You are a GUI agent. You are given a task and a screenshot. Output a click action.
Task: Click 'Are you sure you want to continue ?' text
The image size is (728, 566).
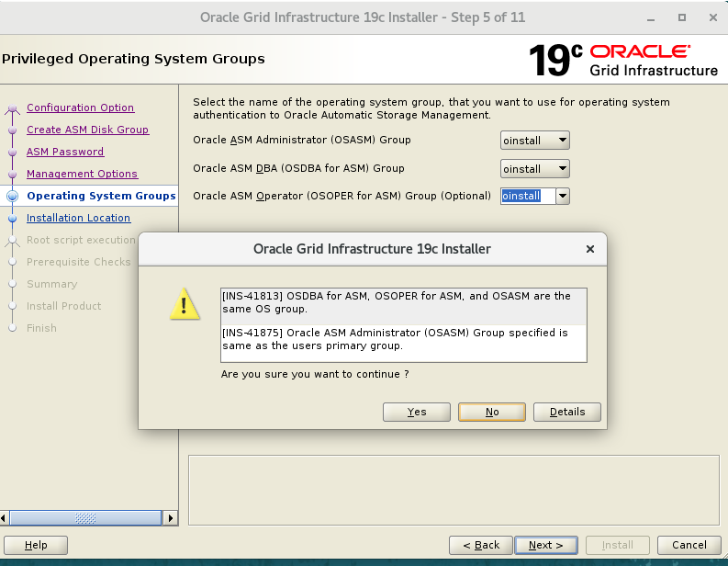pyautogui.click(x=315, y=374)
